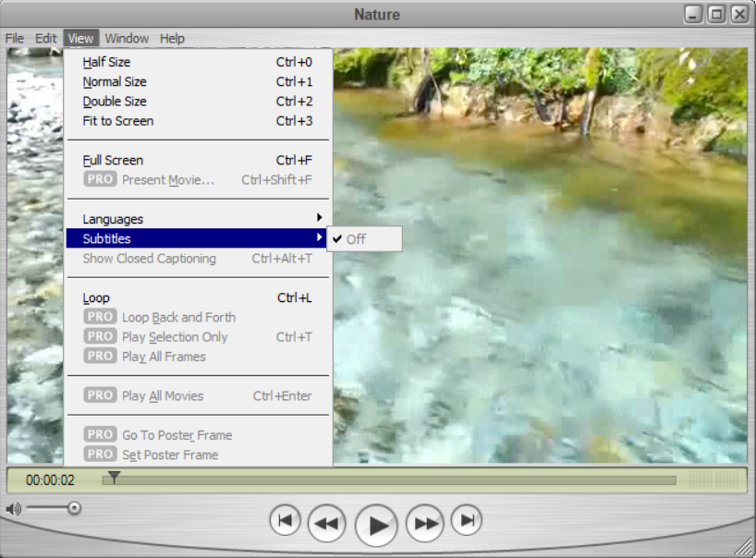
Task: Select Full Screen view option
Action: (x=113, y=161)
